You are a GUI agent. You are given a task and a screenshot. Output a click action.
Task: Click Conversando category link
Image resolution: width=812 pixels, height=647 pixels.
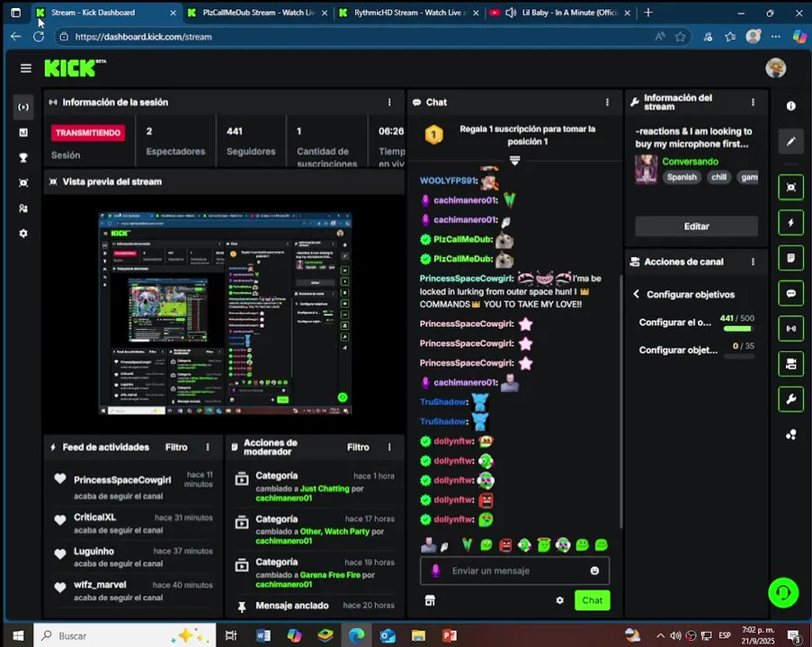click(x=690, y=162)
